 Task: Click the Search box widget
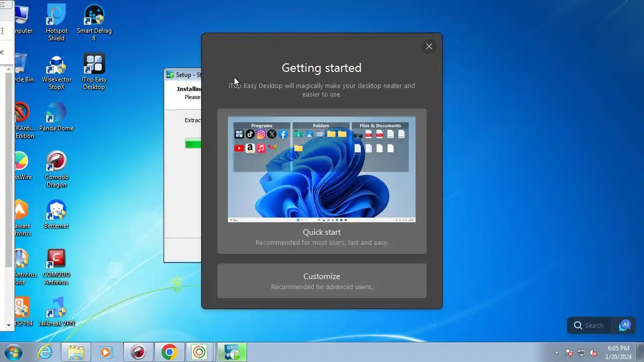(x=589, y=325)
